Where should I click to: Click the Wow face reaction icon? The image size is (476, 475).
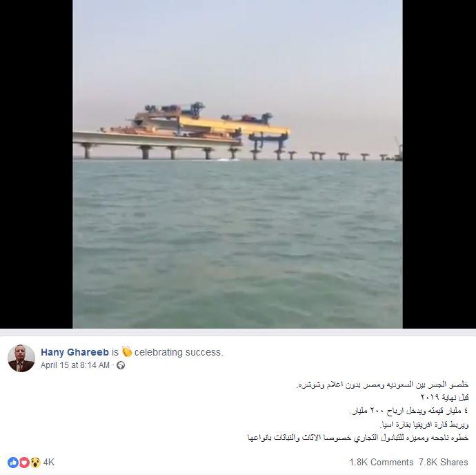coord(35,463)
